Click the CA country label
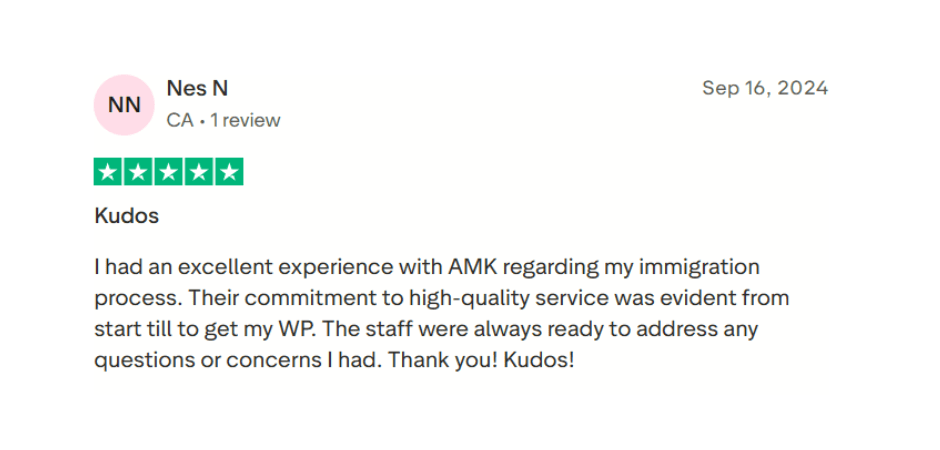 point(180,120)
